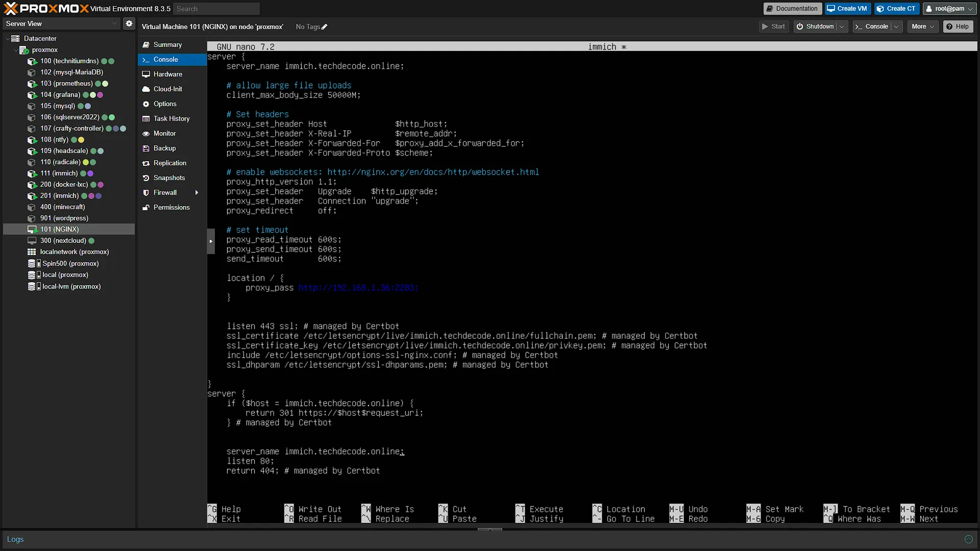
Task: Click the Datacenter server icon in tree
Action: coord(15,39)
